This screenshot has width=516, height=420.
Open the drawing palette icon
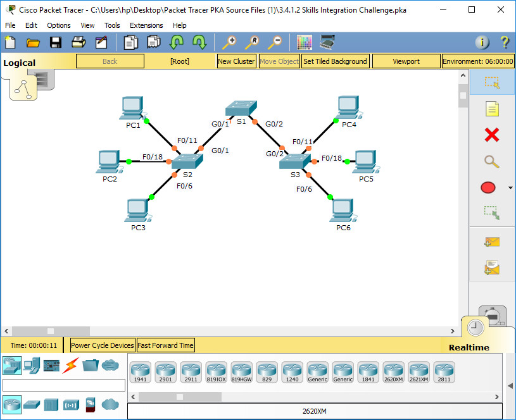pos(305,42)
